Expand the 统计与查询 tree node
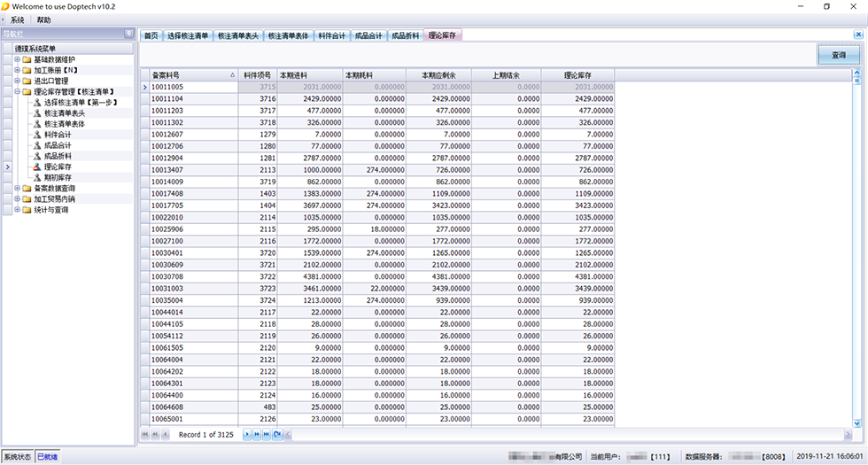Image resolution: width=868 pixels, height=465 pixels. [17, 210]
